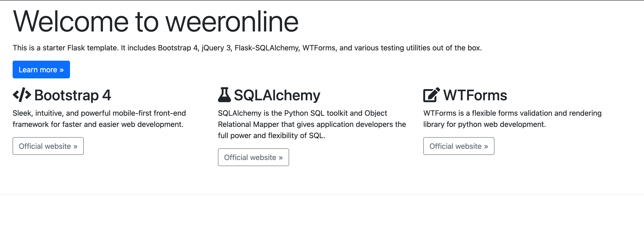Screen dimensions: 644x230
Task: Click "jQuery 3" in the intro sentence
Action: (217, 48)
